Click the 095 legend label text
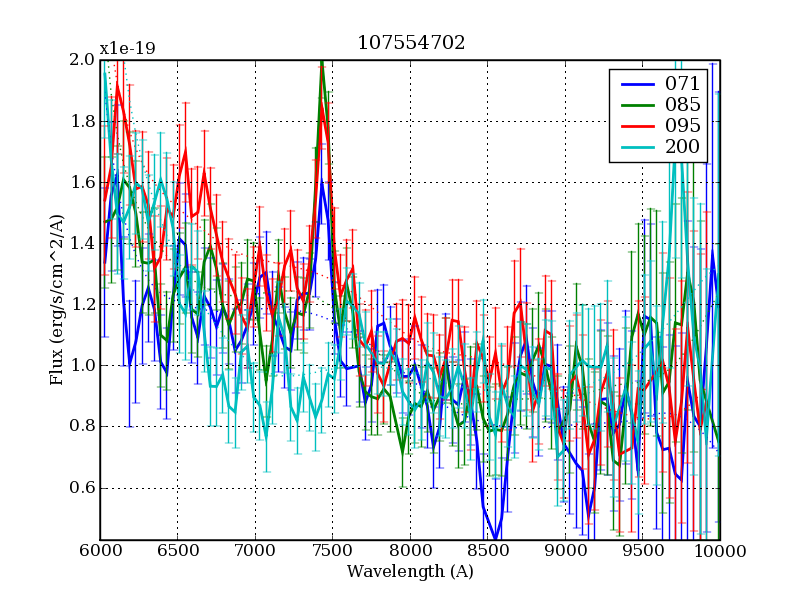The width and height of the screenshot is (800, 600). point(682,126)
